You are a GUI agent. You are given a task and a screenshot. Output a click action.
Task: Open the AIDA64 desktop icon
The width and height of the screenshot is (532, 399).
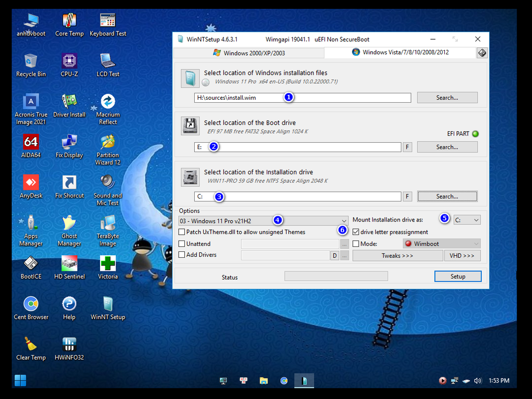click(x=31, y=146)
